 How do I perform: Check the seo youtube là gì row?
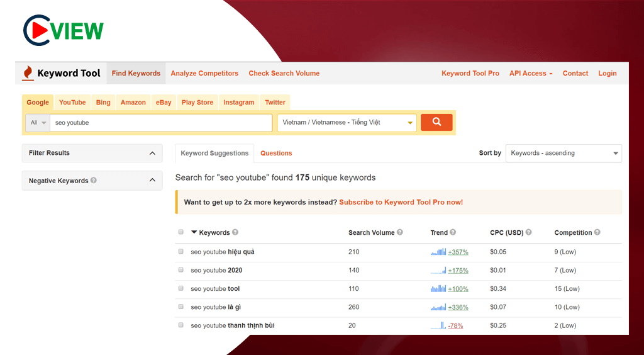180,307
